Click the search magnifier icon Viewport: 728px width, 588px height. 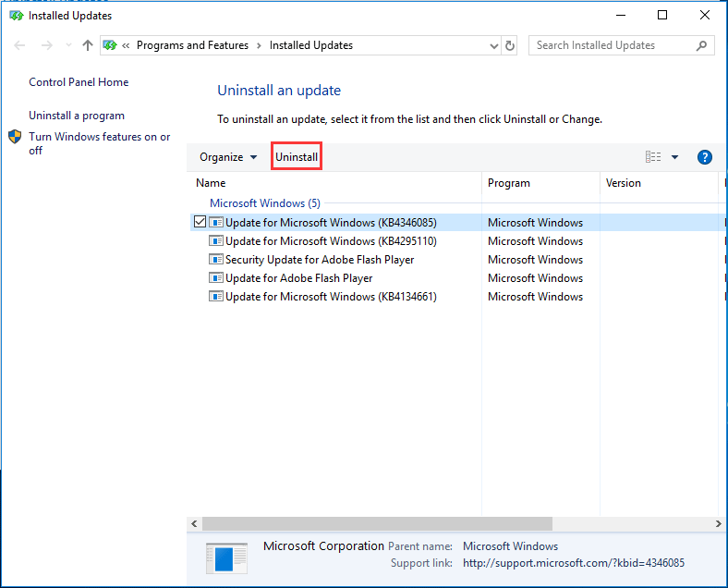pos(701,45)
